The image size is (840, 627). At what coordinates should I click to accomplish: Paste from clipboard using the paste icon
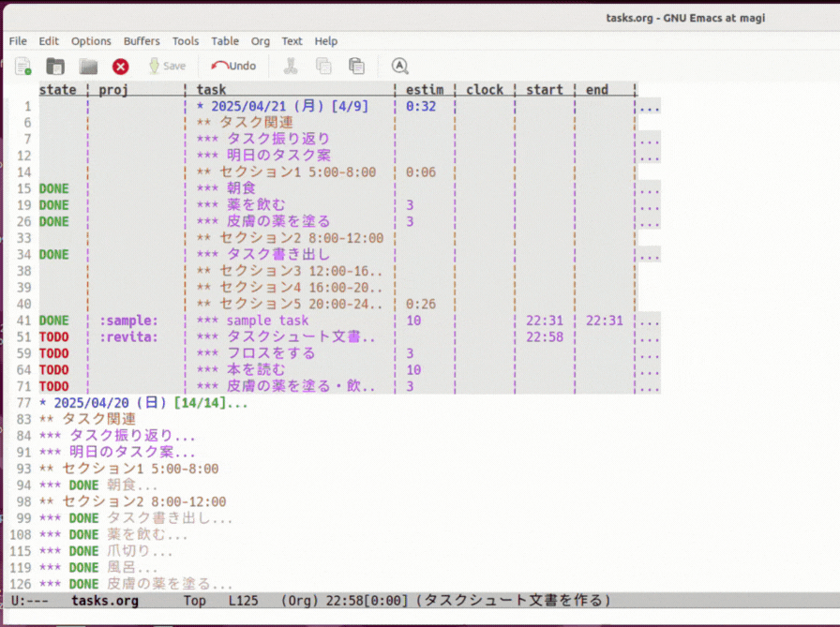pos(356,66)
